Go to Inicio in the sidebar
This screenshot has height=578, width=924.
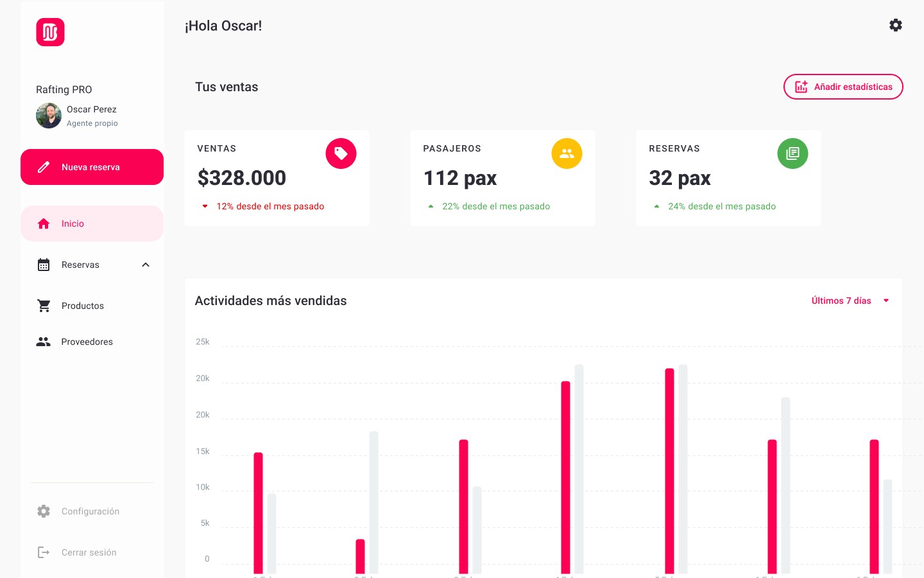(92, 223)
